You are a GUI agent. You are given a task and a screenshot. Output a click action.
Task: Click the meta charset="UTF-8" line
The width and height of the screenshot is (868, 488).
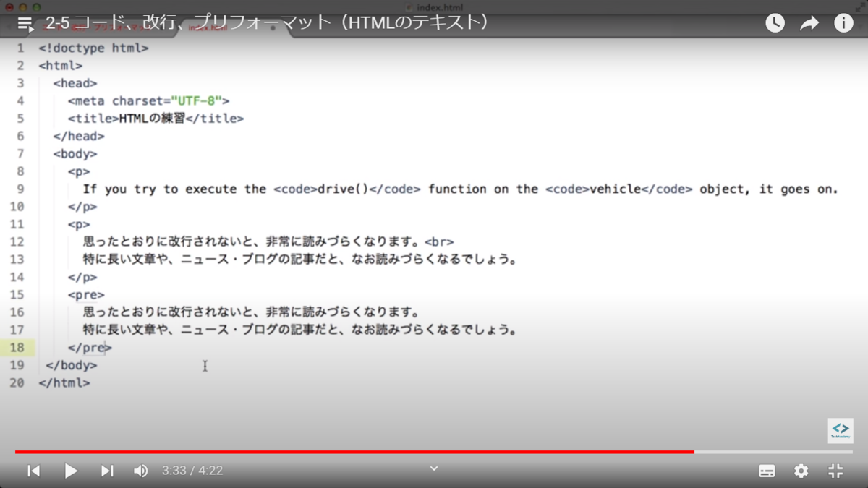coord(148,100)
